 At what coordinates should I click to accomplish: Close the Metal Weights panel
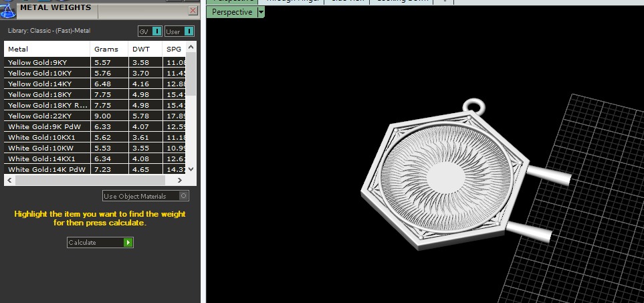click(x=193, y=11)
